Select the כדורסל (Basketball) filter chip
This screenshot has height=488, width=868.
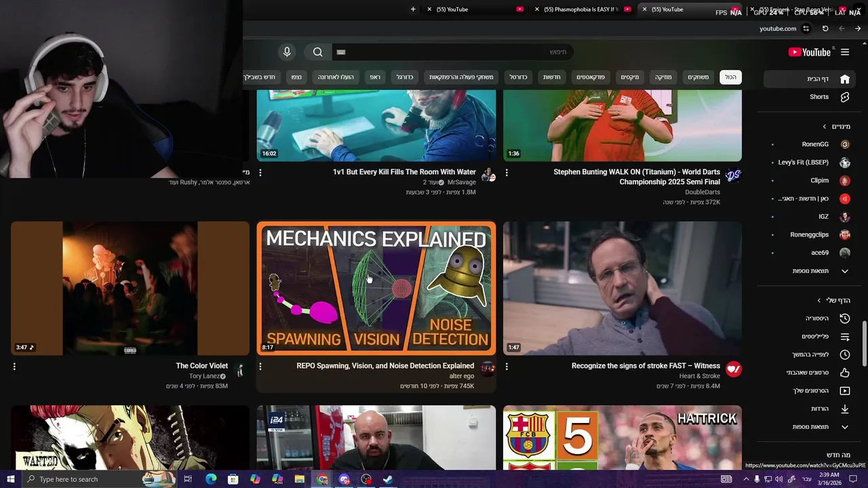[518, 77]
